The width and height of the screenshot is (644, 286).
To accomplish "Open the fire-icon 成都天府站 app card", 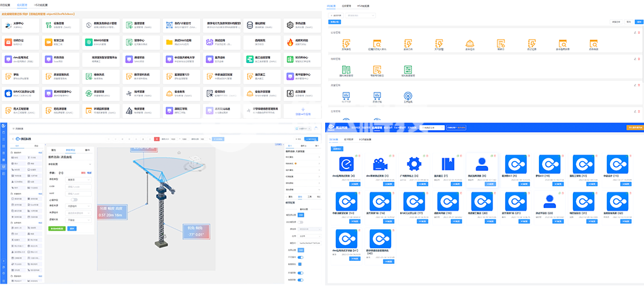I will tap(302, 42).
